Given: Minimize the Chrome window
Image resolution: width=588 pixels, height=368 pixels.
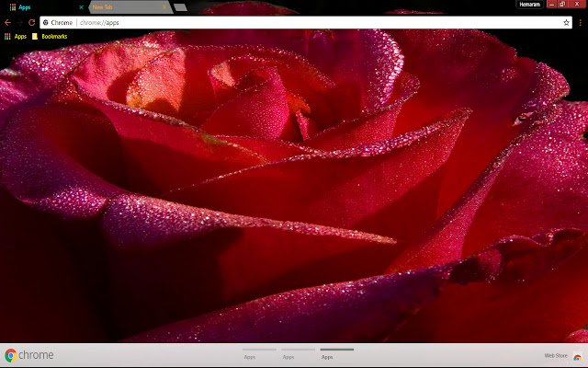Looking at the screenshot, I should pyautogui.click(x=551, y=4).
